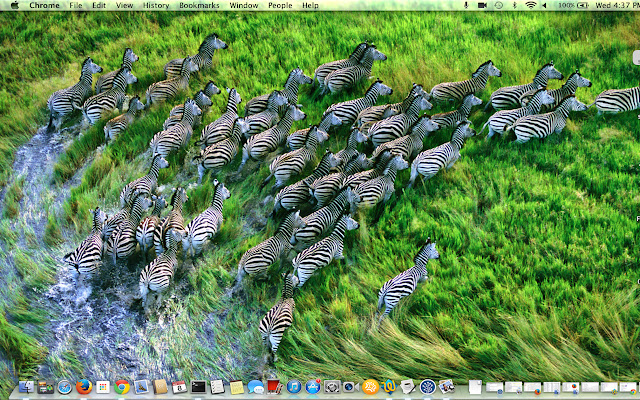The image size is (640, 400).
Task: Open the paper and pen Dock icon
Action: tap(408, 386)
